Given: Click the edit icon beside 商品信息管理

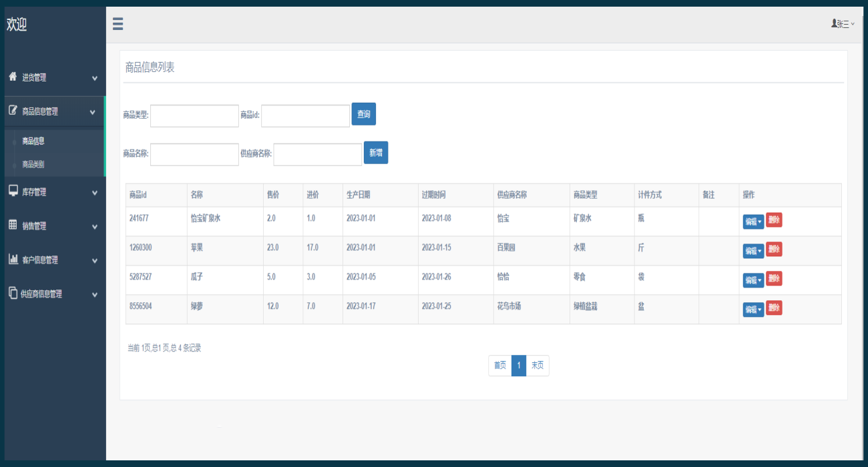Looking at the screenshot, I should 13,111.
